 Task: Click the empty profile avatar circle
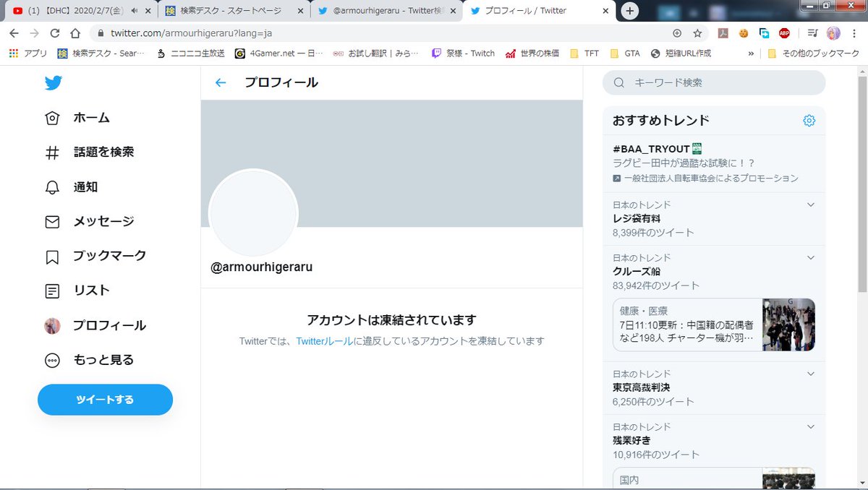[x=253, y=213]
